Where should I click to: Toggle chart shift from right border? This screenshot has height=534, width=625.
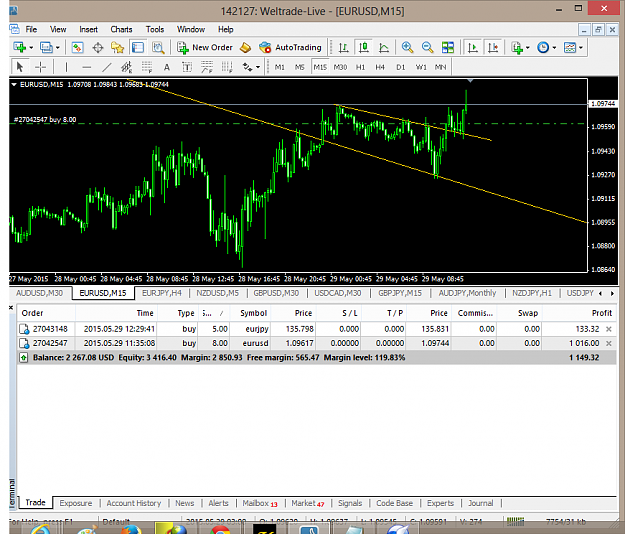(493, 47)
